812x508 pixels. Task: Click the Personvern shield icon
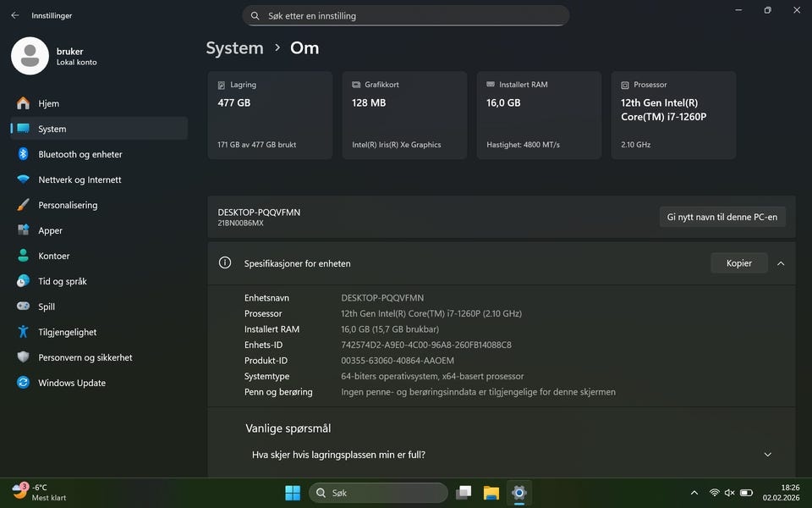click(24, 357)
